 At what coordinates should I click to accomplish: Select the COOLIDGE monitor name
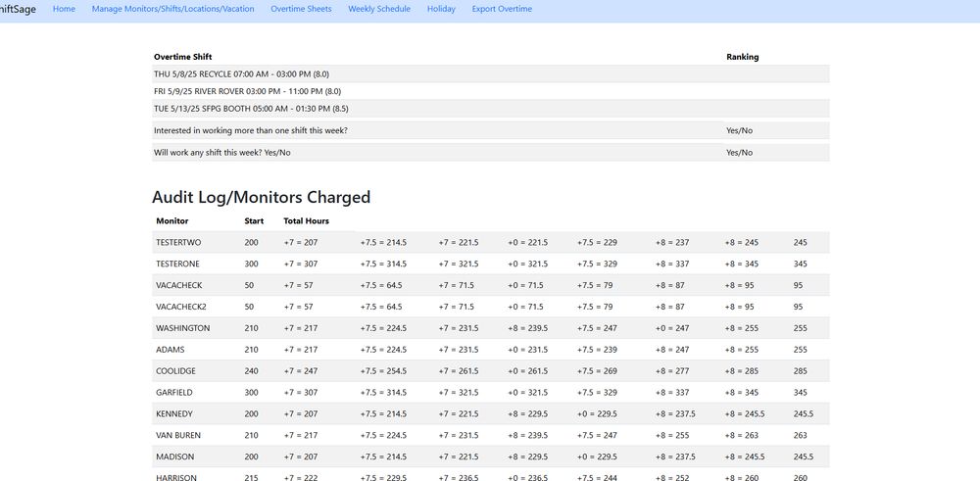click(x=175, y=371)
